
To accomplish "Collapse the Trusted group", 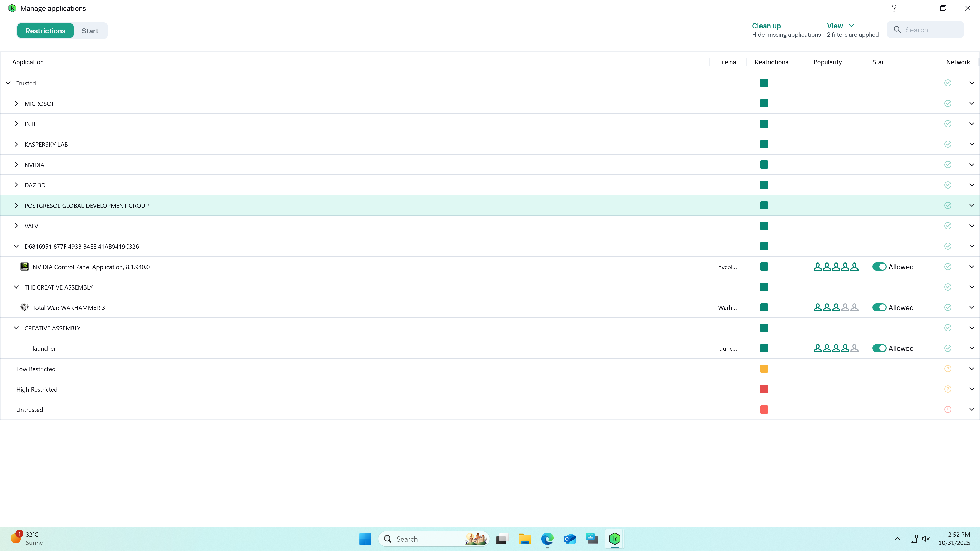I will 8,83.
